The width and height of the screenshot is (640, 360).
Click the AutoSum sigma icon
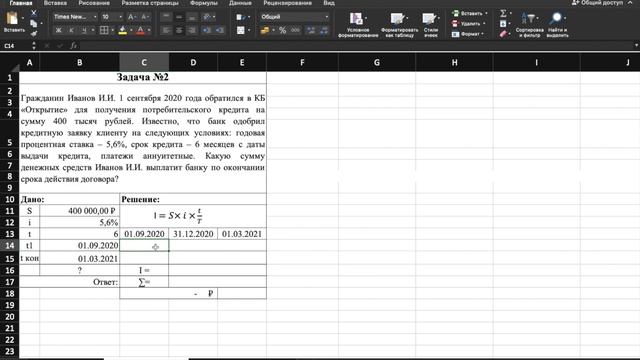tap(503, 13)
